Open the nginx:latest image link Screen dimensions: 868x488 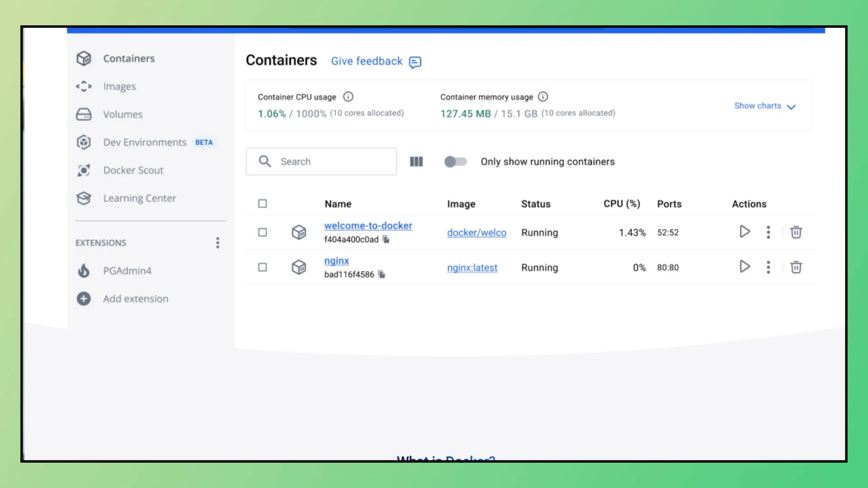(x=472, y=267)
